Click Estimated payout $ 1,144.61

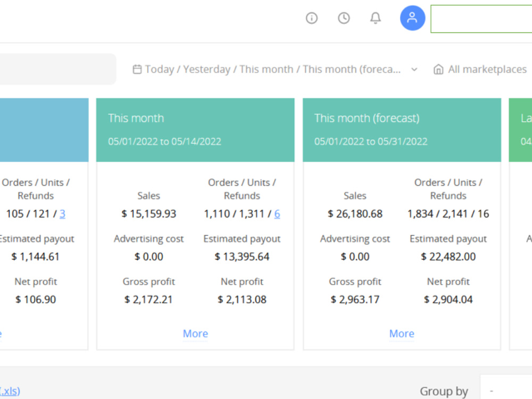pyautogui.click(x=35, y=256)
